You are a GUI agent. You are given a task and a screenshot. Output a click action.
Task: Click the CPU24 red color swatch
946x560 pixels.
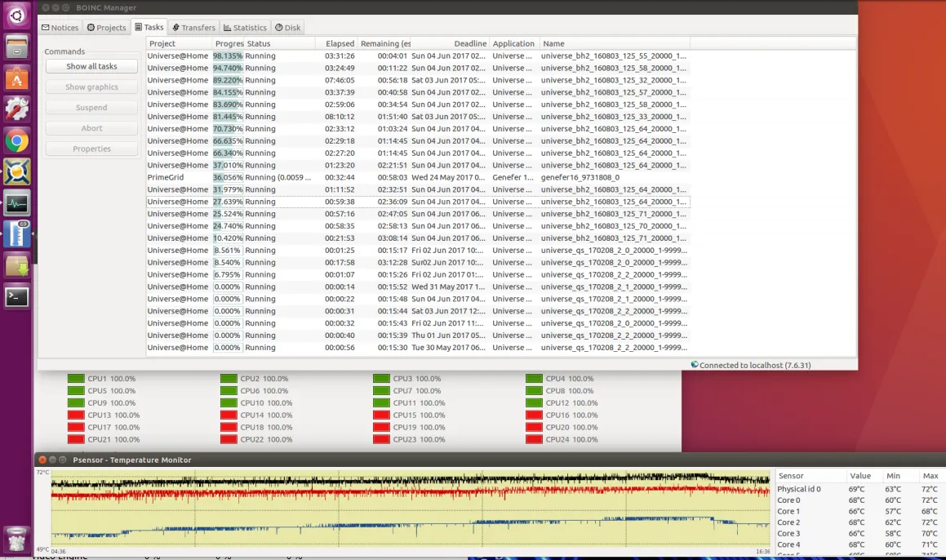tap(534, 439)
